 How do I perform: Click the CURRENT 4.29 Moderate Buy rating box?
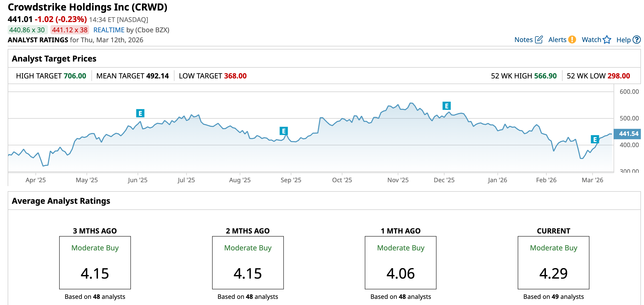(x=553, y=262)
